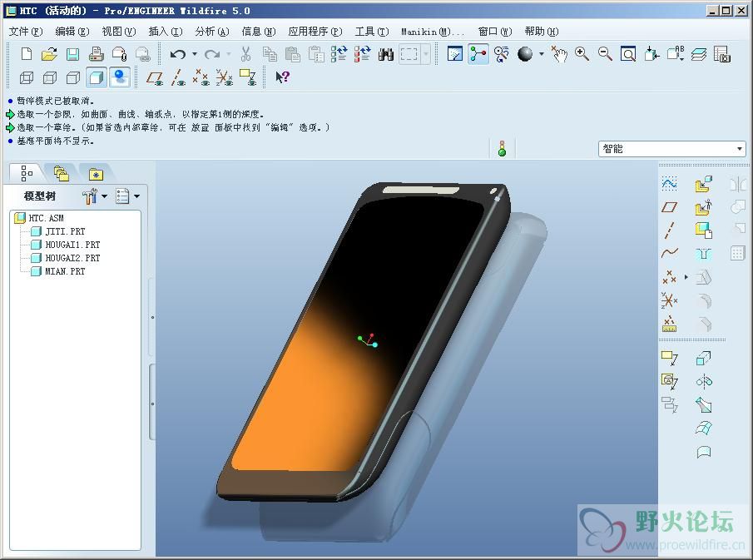Click the traffic light regeneration status icon
This screenshot has width=753, height=560.
pyautogui.click(x=502, y=149)
